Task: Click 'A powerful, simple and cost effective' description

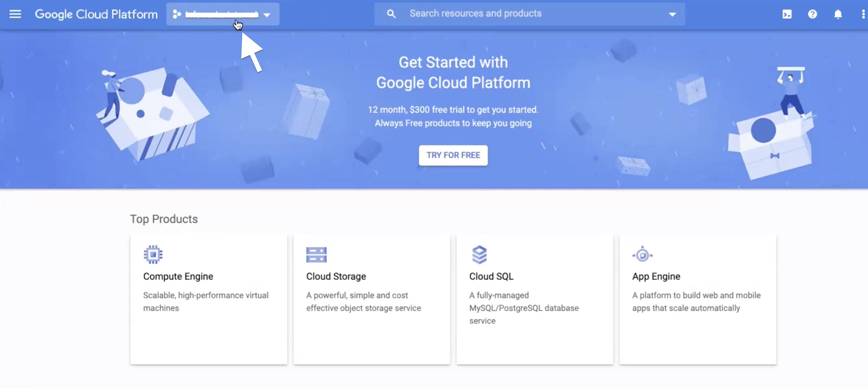Action: coord(364,302)
